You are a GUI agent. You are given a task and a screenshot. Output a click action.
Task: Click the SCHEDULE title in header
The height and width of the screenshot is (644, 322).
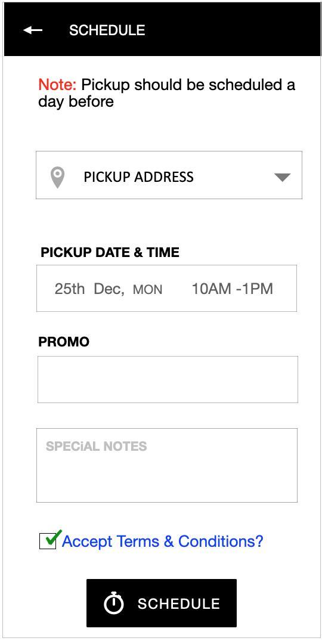[x=107, y=30]
